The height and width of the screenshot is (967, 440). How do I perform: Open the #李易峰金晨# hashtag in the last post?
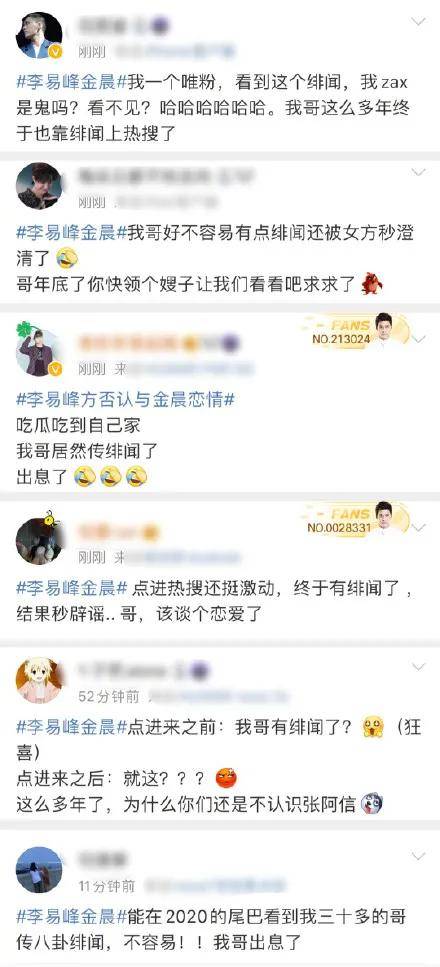click(72, 916)
